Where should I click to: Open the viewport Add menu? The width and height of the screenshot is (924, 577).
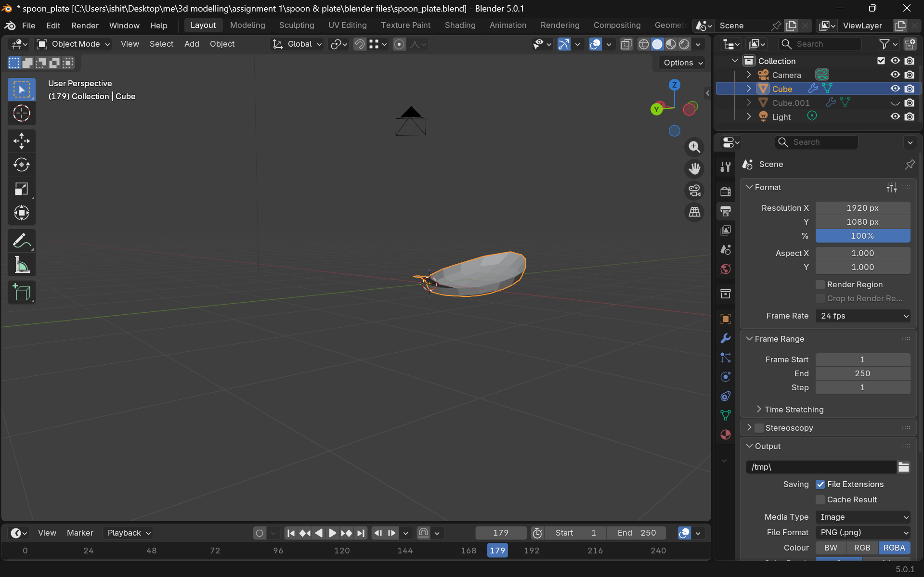click(192, 44)
